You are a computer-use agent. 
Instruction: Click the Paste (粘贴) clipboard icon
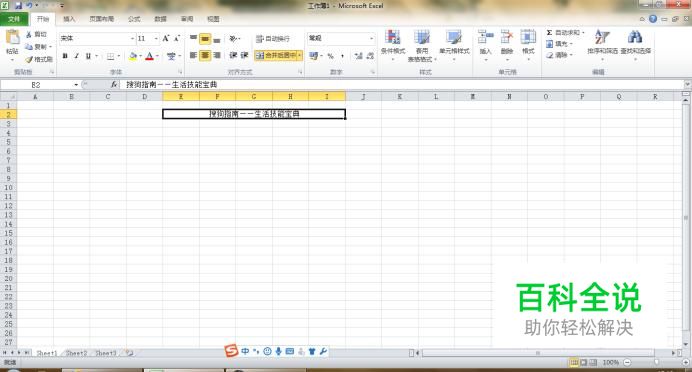(12, 38)
